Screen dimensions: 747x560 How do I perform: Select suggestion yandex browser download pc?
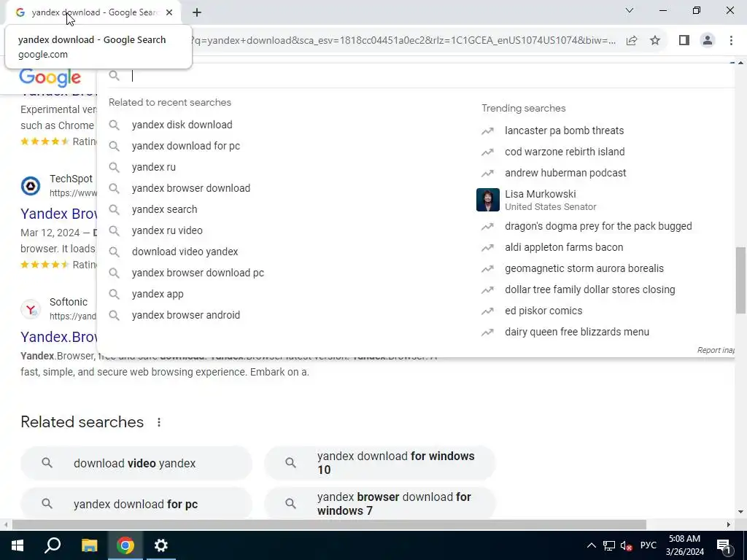[x=198, y=273]
